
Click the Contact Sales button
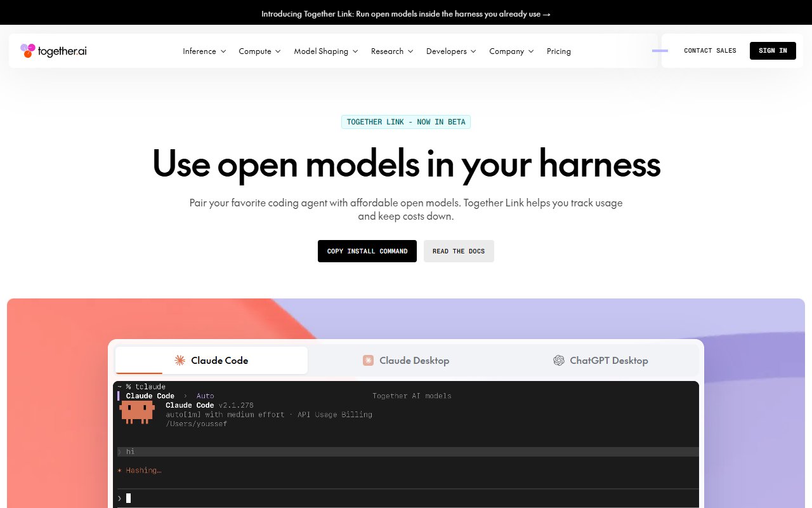tap(710, 51)
